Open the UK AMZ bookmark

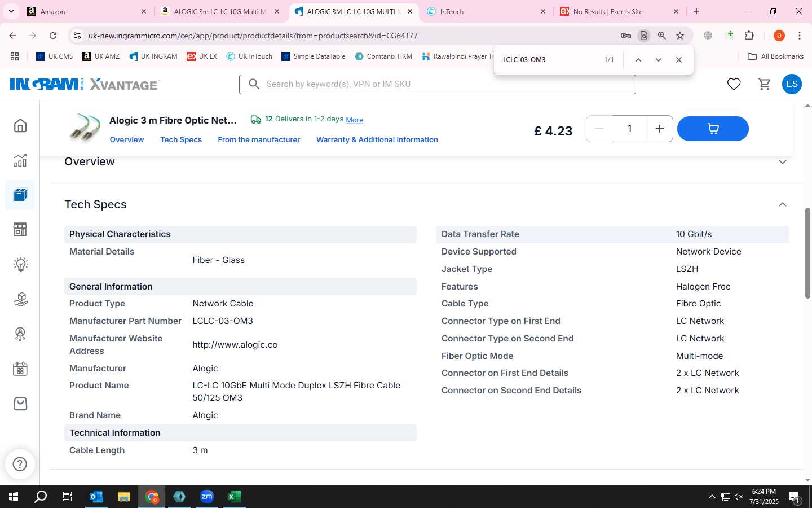[x=101, y=56]
